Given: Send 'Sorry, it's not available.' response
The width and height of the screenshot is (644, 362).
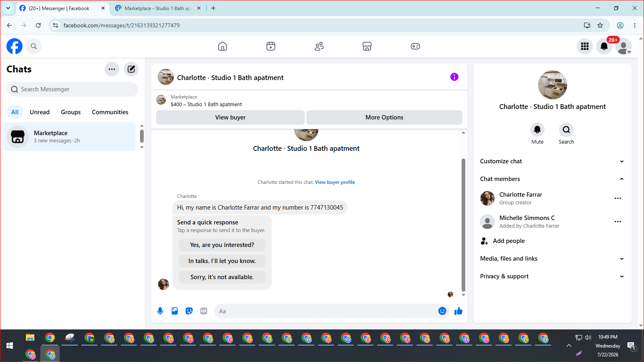Looking at the screenshot, I should point(222,277).
